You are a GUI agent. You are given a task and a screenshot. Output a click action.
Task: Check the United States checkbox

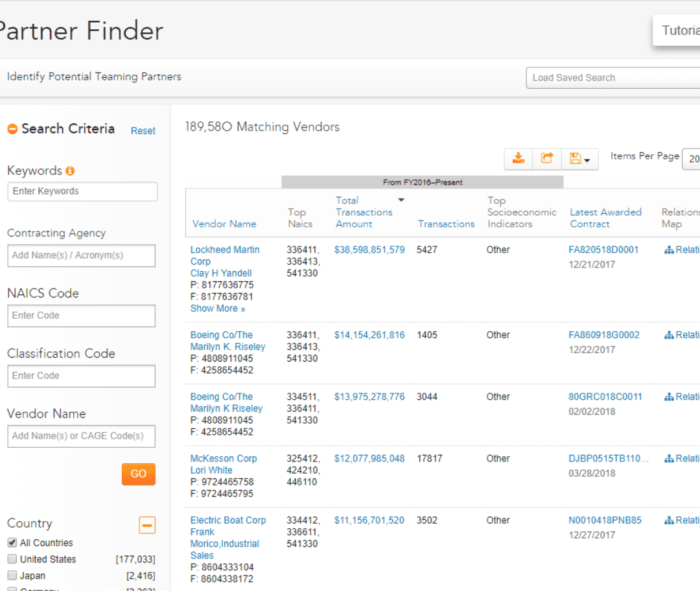12,559
